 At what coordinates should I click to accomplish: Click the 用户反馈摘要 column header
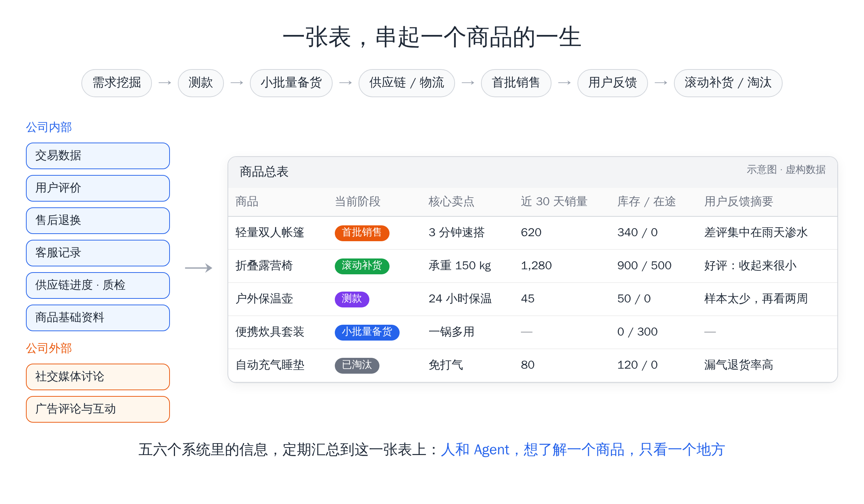pos(739,202)
